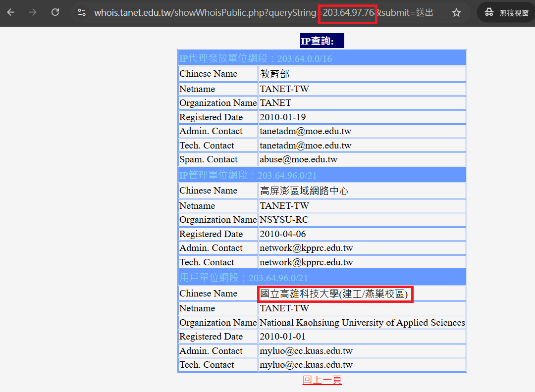The width and height of the screenshot is (535, 392).
Task: Click the header 'IP管理單位網段：203.64.96.0/21'
Action: [322, 175]
